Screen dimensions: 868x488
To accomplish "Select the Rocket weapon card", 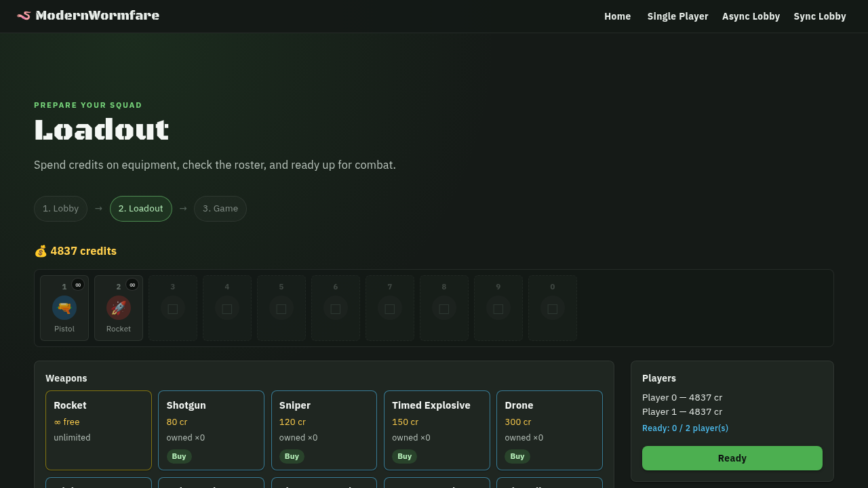I will (x=98, y=430).
